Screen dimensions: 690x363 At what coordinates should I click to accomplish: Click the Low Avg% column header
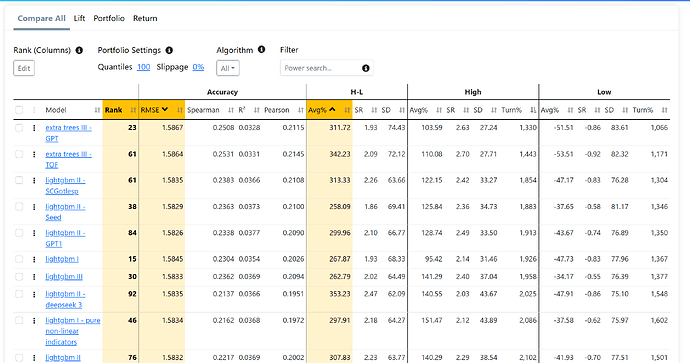(x=550, y=110)
